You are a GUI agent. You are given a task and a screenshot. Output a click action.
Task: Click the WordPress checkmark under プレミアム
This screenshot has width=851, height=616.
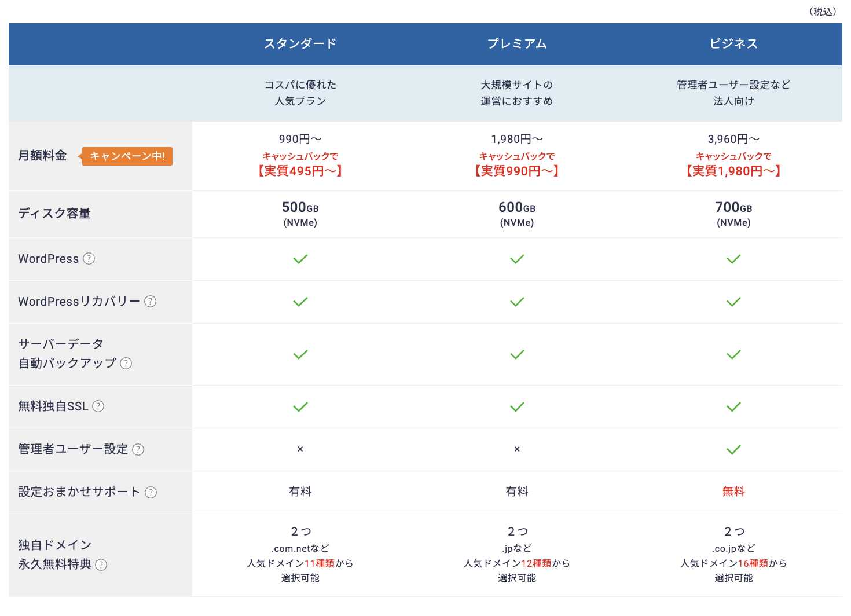517,259
